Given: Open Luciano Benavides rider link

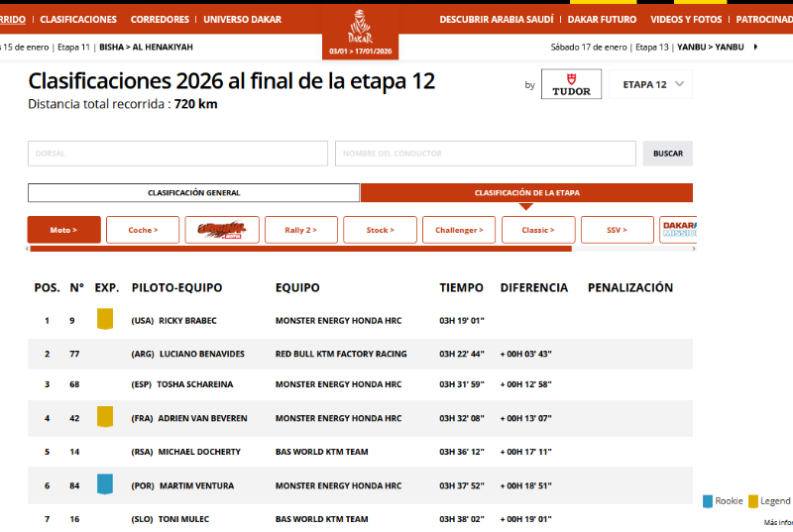Looking at the screenshot, I should click(202, 354).
